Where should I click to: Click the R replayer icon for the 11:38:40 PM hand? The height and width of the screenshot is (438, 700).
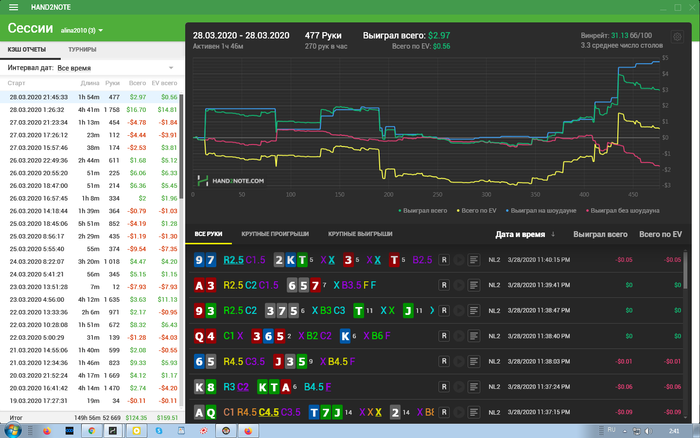click(444, 336)
